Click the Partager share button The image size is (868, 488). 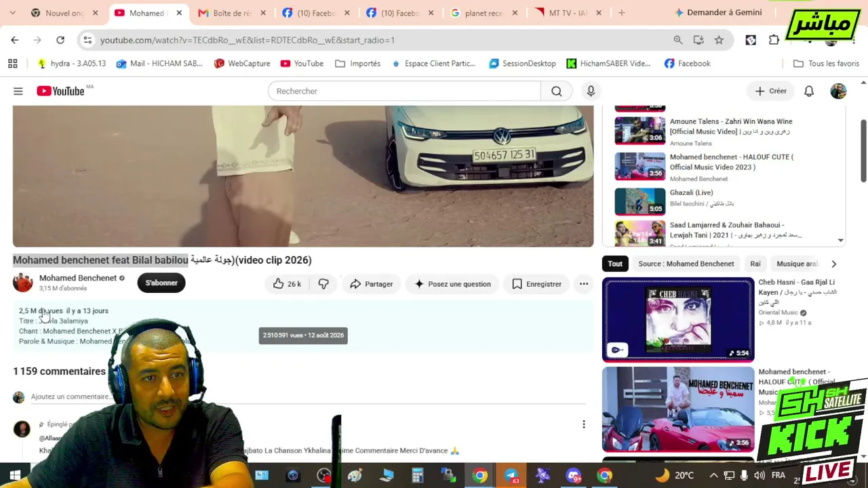[371, 284]
